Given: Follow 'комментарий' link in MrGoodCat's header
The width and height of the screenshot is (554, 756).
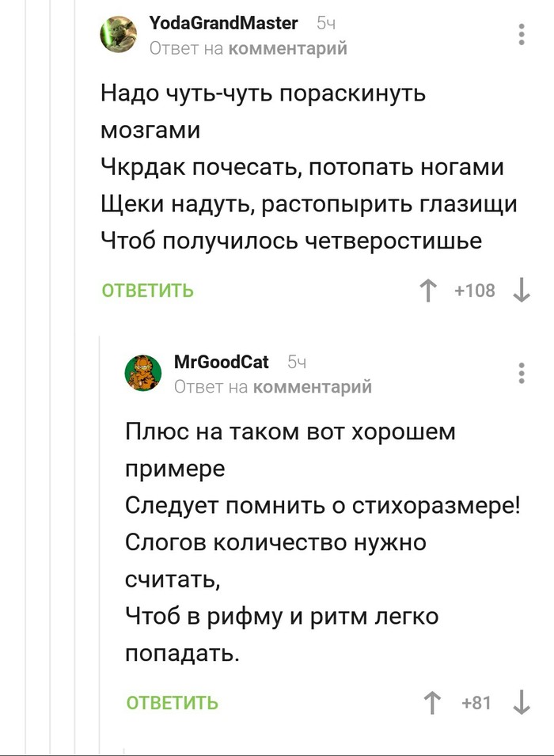Looking at the screenshot, I should [x=313, y=387].
